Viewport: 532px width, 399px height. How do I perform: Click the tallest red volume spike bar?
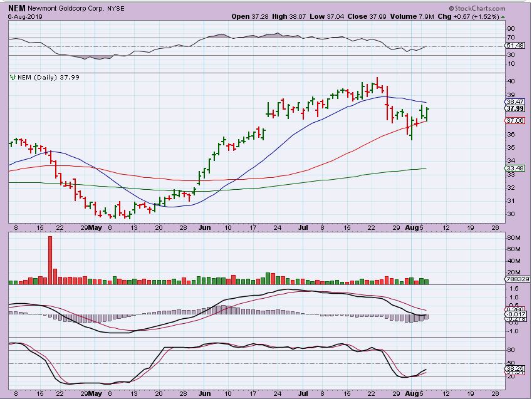50,260
